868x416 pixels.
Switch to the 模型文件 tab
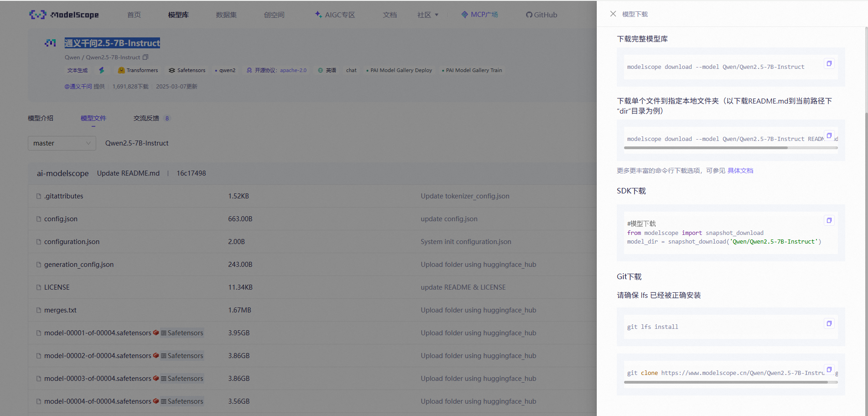93,118
